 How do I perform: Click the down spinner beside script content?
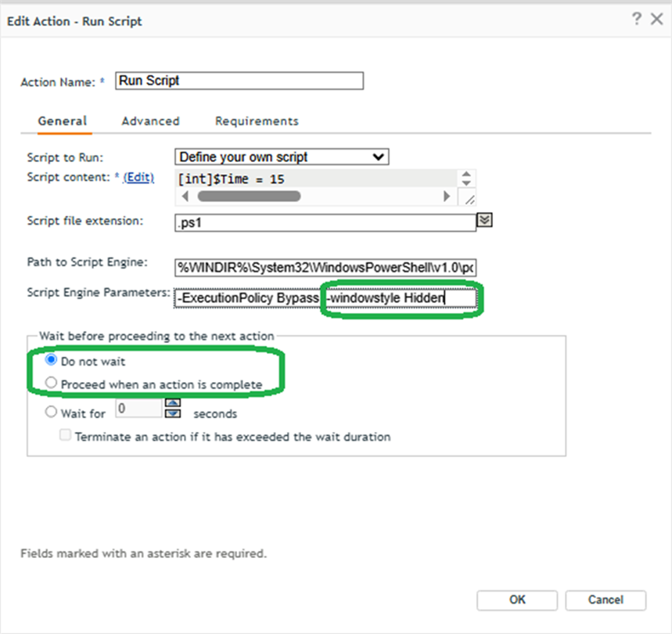(467, 184)
